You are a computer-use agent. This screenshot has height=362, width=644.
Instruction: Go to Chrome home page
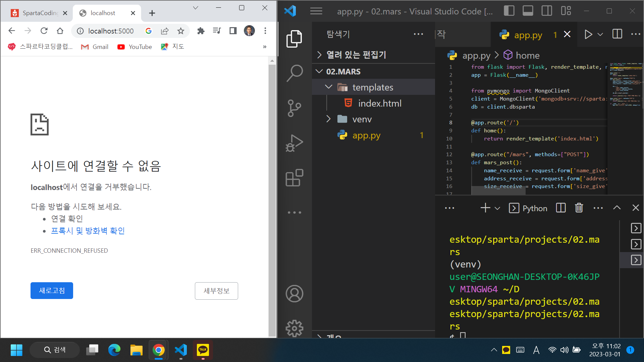point(60,31)
